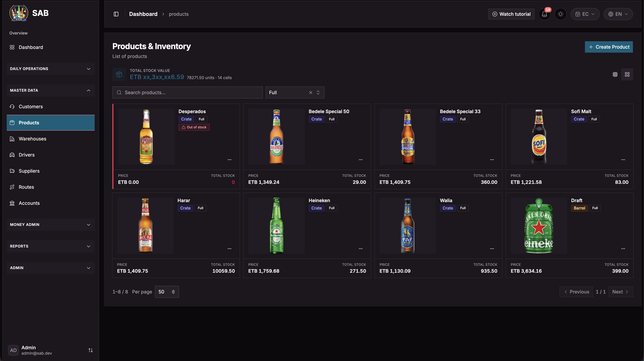Open Sofi Malt more options menu
This screenshot has width=644, height=361.
(623, 160)
